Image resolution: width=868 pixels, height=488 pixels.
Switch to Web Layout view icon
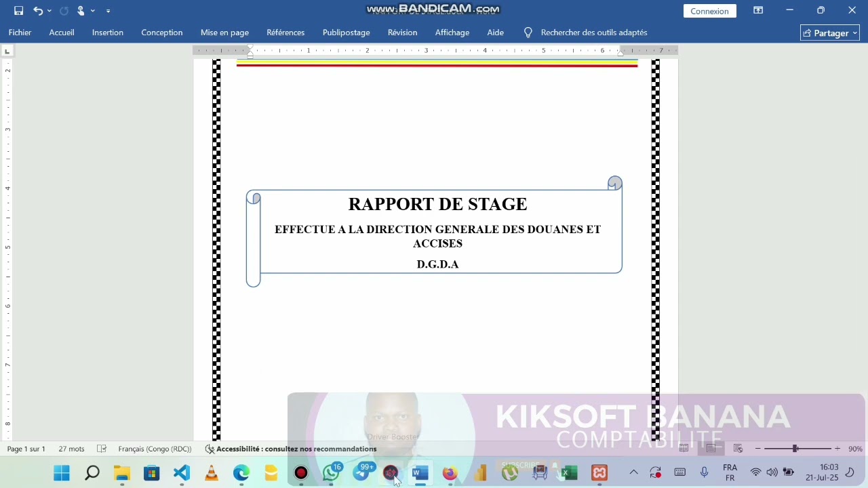tap(738, 448)
